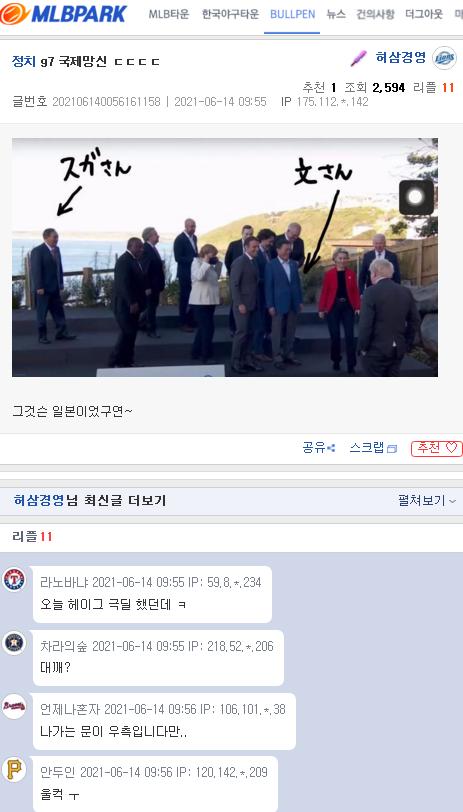Open the 건의사항 menu item
The width and height of the screenshot is (463, 812).
pyautogui.click(x=375, y=14)
